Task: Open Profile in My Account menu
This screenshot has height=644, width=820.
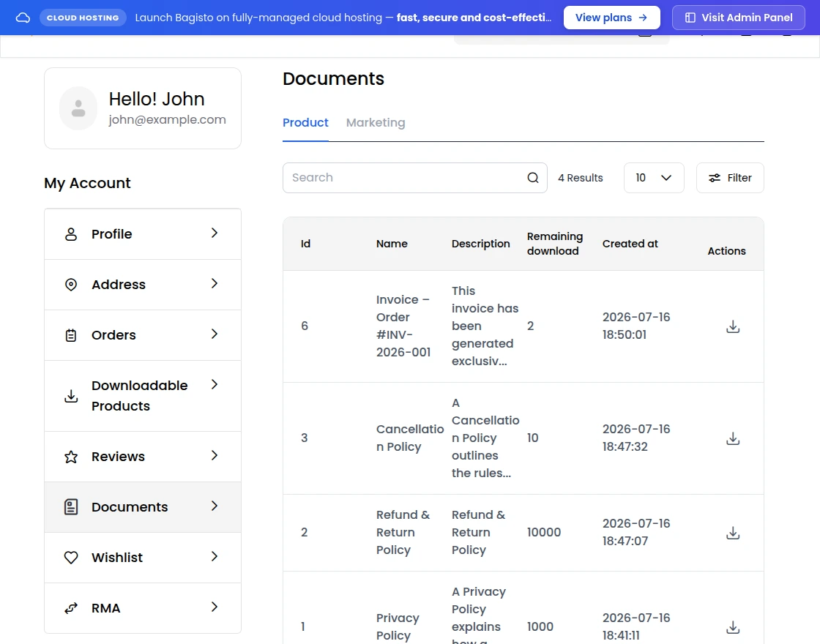Action: 143,234
